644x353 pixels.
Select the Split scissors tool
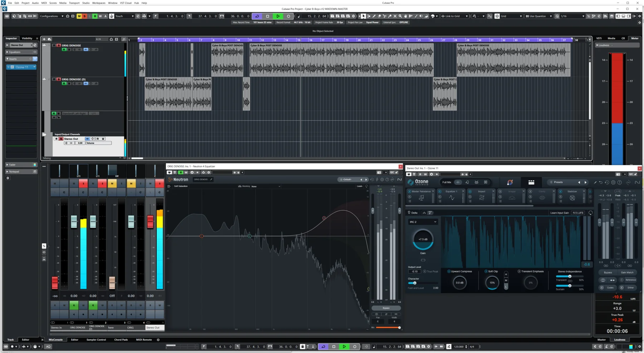[x=385, y=16]
